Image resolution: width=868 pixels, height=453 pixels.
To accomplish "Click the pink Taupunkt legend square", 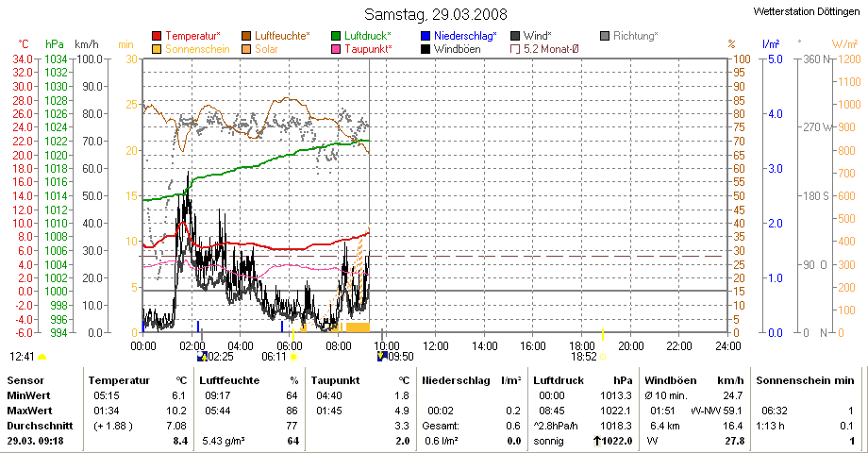I will (336, 48).
